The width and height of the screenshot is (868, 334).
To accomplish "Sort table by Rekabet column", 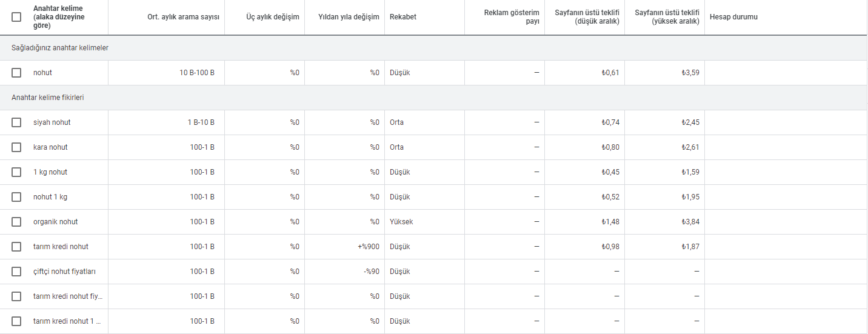I will 403,17.
